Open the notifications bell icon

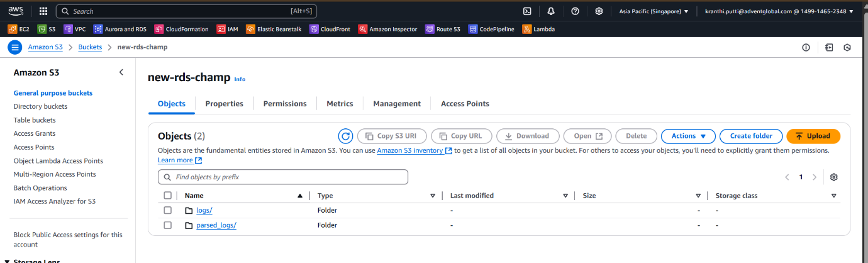click(x=551, y=11)
